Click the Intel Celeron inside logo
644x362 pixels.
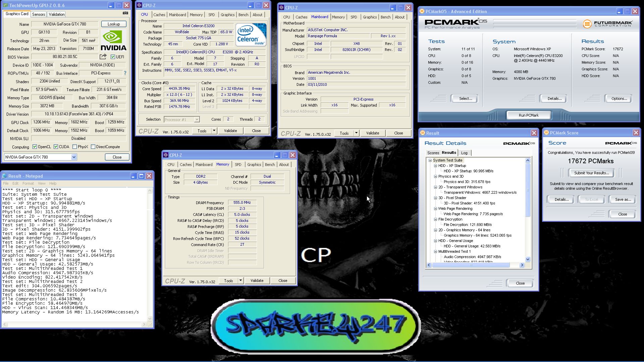point(251,35)
